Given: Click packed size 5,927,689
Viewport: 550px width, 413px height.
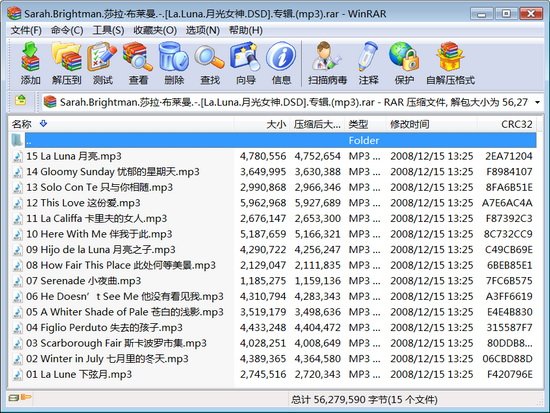Looking at the screenshot, I should click(317, 203).
